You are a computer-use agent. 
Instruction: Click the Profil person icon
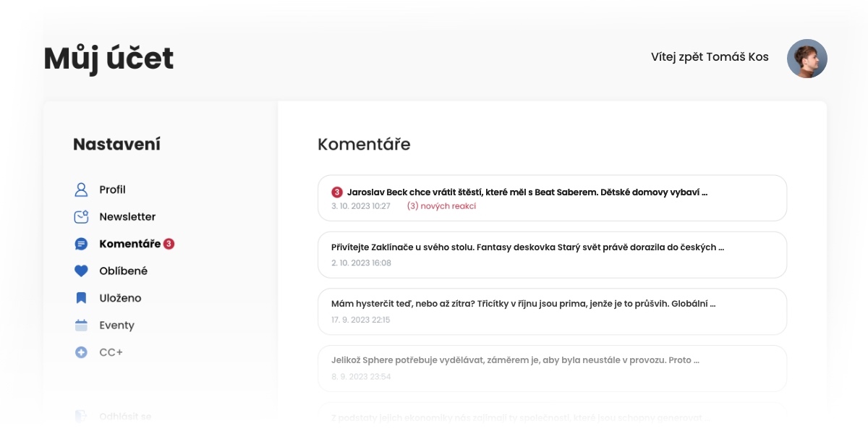[81, 190]
